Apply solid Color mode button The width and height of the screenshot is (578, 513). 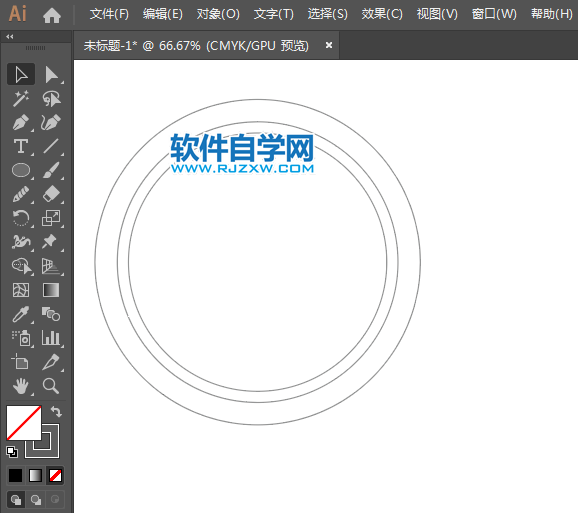tap(15, 475)
